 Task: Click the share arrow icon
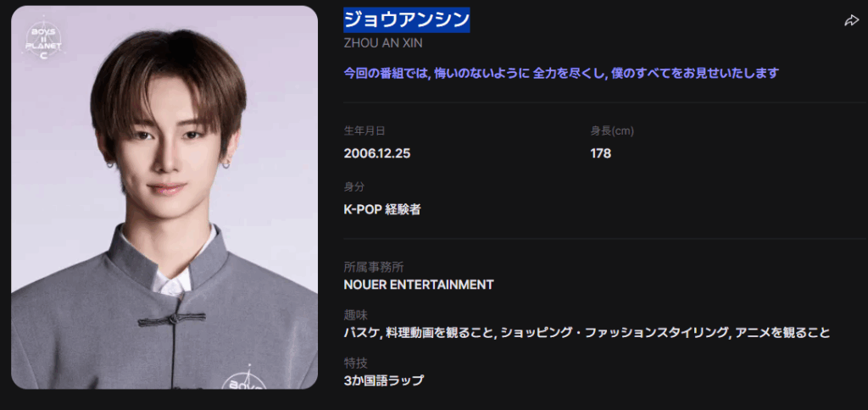point(851,20)
